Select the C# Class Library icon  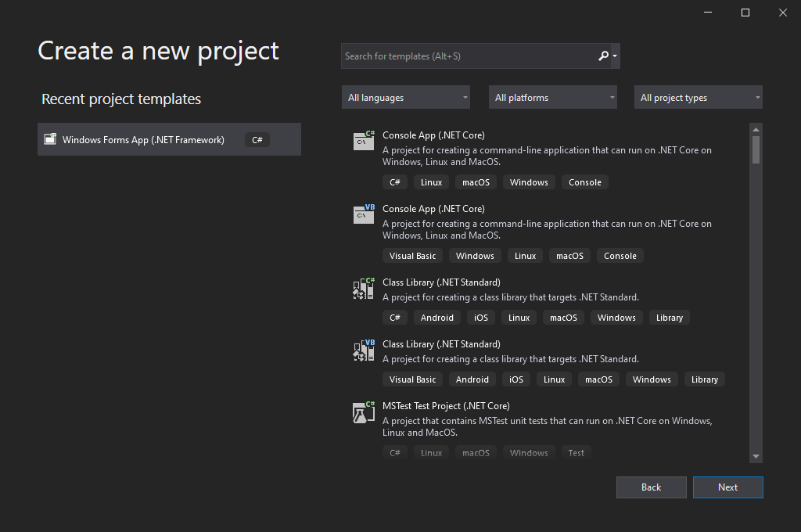click(364, 289)
